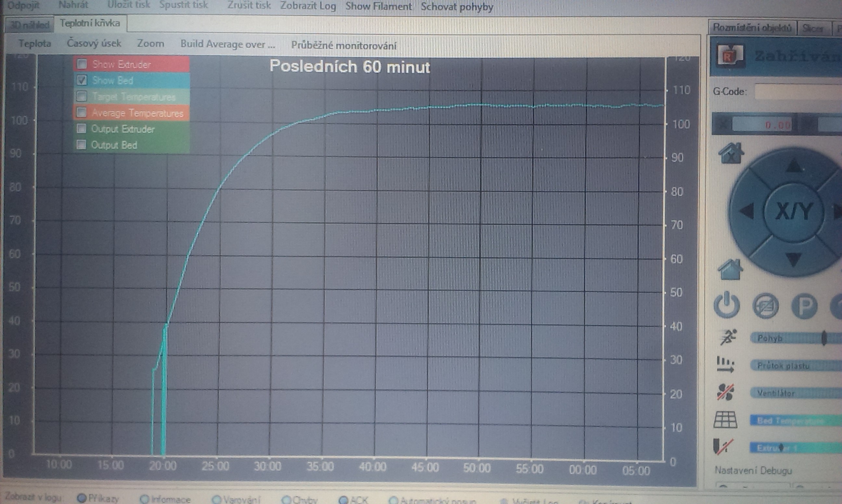The height and width of the screenshot is (504, 842).
Task: Open the Zoom dropdown menu
Action: [150, 44]
